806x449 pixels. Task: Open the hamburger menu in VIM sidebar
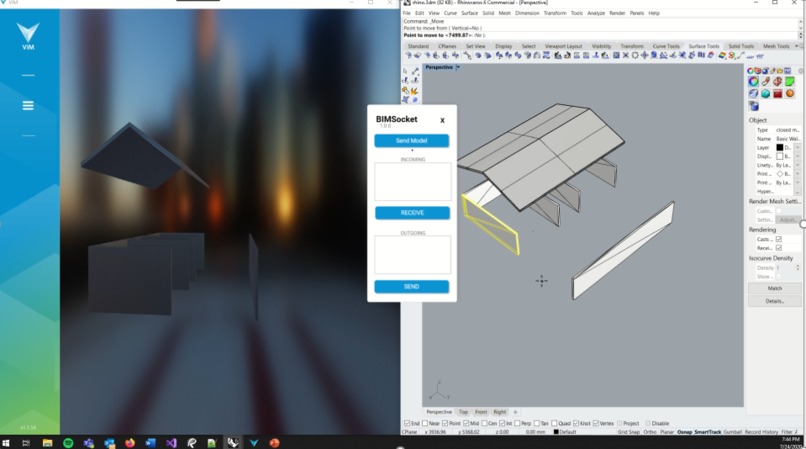click(x=28, y=105)
